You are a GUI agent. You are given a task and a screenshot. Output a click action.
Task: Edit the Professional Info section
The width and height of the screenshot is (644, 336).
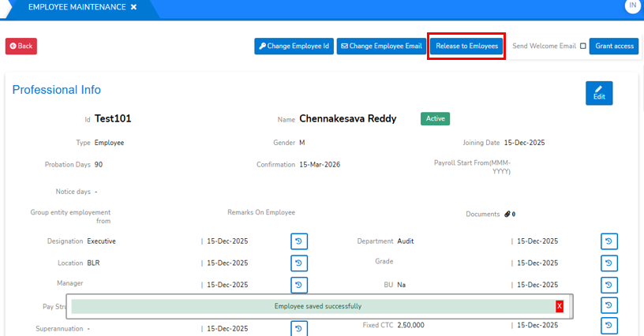point(598,92)
